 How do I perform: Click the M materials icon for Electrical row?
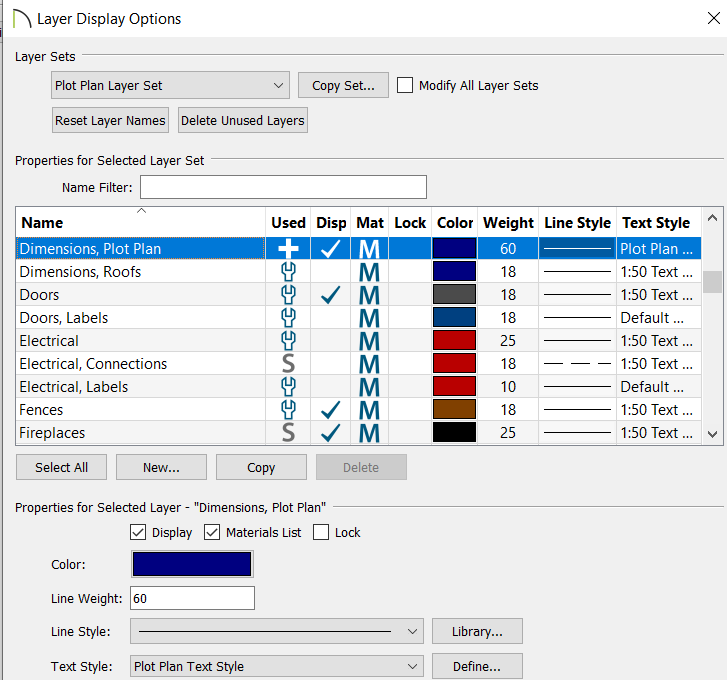(x=369, y=341)
